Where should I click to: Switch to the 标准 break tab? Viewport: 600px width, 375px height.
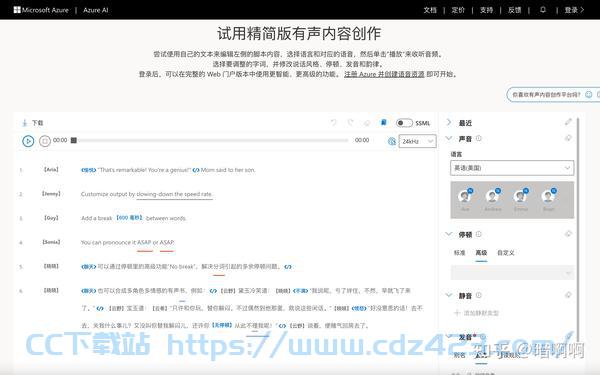tap(459, 253)
